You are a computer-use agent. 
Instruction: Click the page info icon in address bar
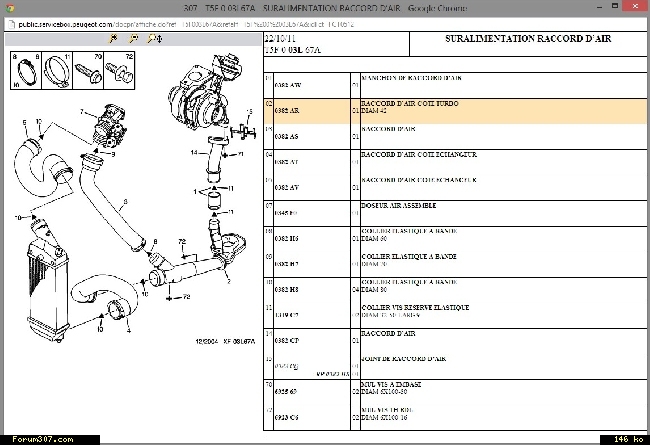(x=12, y=24)
